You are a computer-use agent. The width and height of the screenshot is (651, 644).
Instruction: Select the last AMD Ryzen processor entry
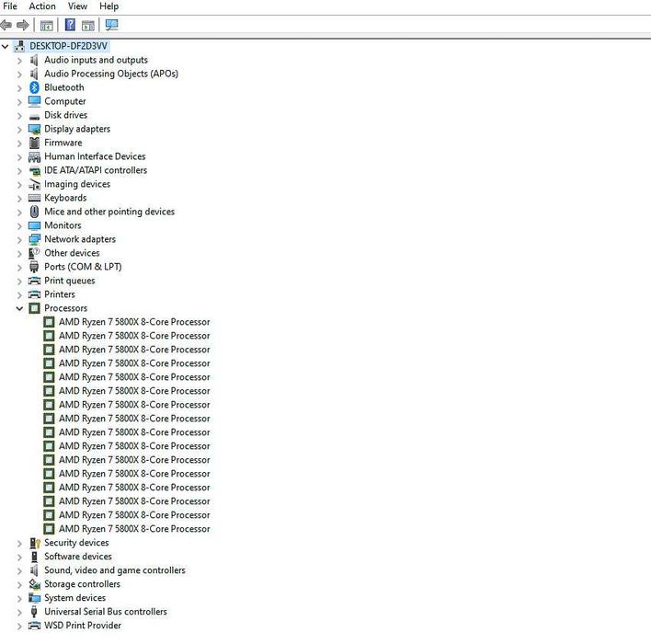(x=134, y=528)
